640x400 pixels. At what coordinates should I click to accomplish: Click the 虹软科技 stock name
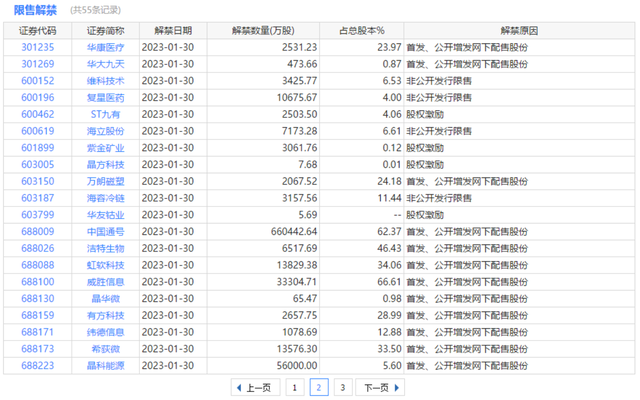pos(105,265)
